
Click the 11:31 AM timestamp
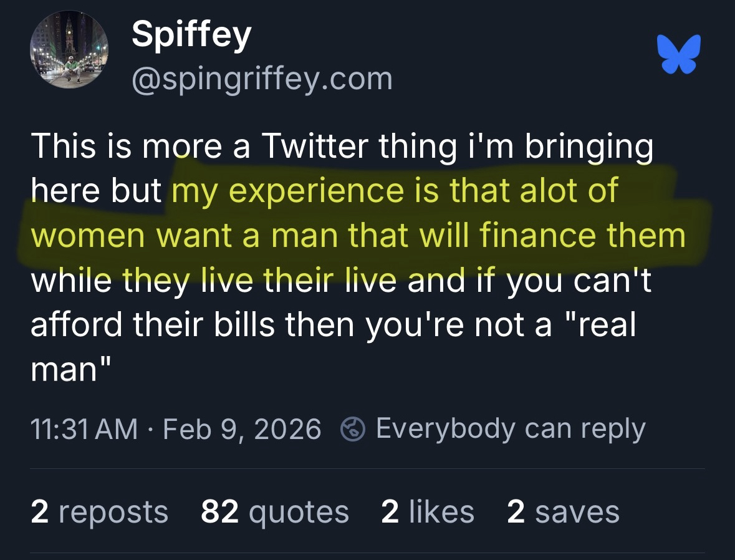point(84,429)
